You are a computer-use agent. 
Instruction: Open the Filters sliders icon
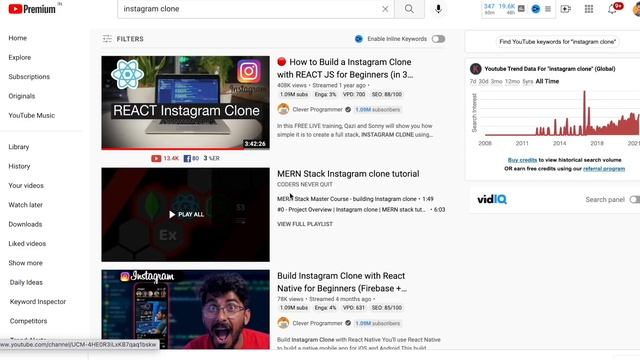[107, 39]
